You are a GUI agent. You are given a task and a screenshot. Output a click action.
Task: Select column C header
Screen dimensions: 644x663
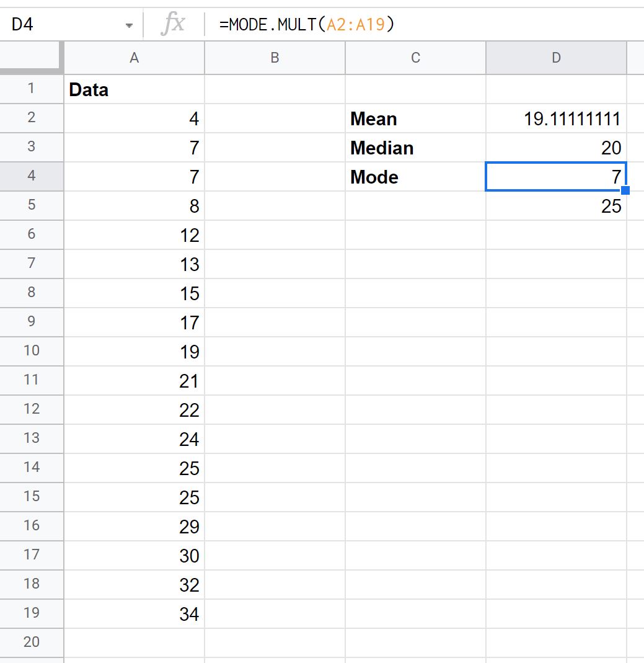coord(415,58)
